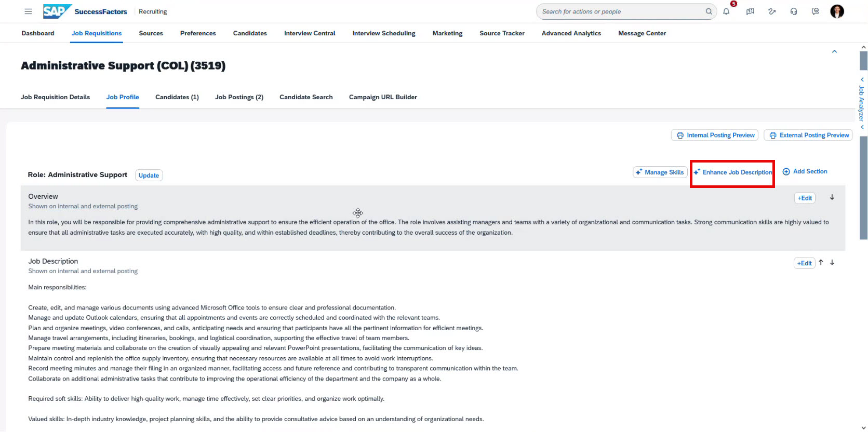Open the Job Postings (2) tab

click(x=239, y=97)
